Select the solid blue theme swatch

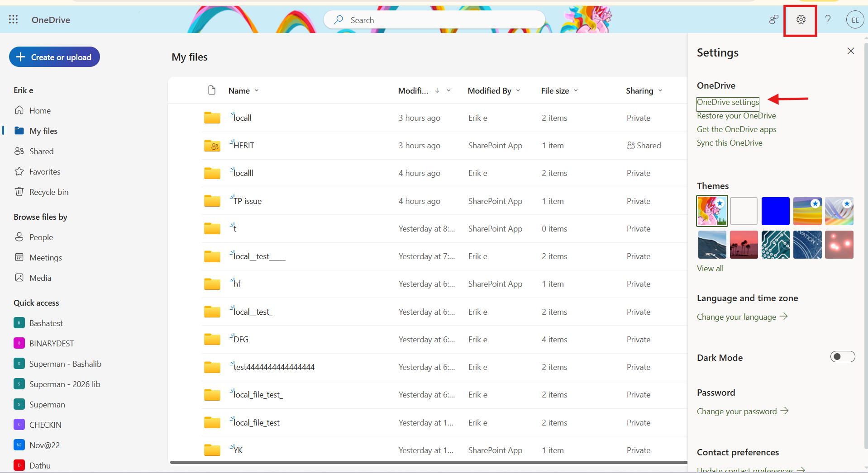pos(775,211)
